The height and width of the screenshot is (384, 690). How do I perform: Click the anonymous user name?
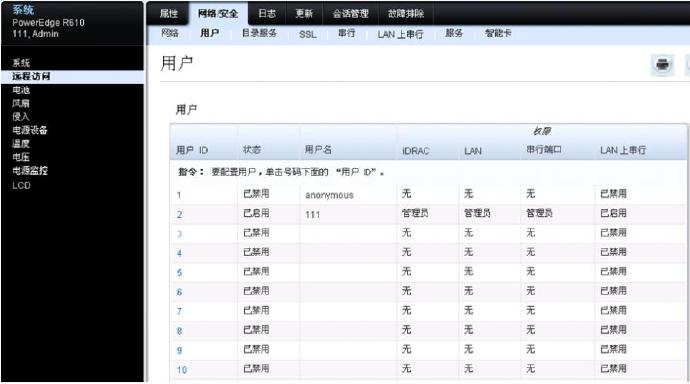point(329,195)
